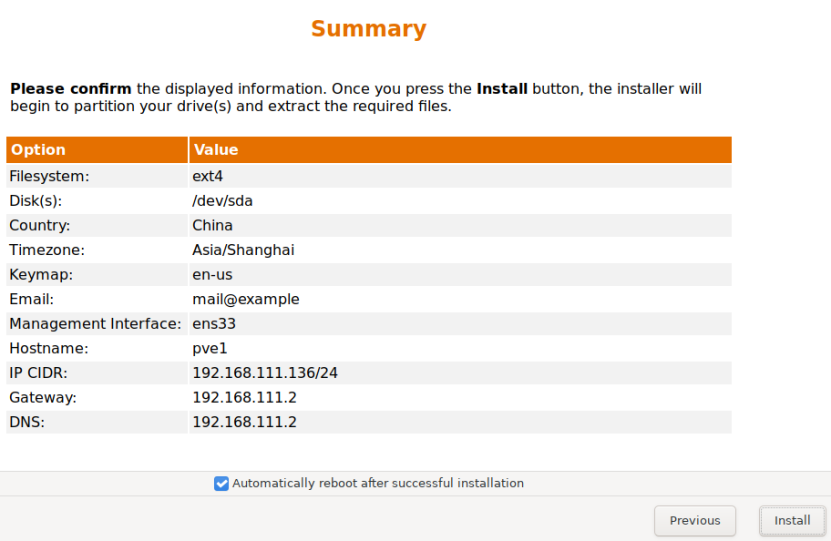The image size is (831, 541).
Task: Click the Value column header
Action: click(x=216, y=150)
